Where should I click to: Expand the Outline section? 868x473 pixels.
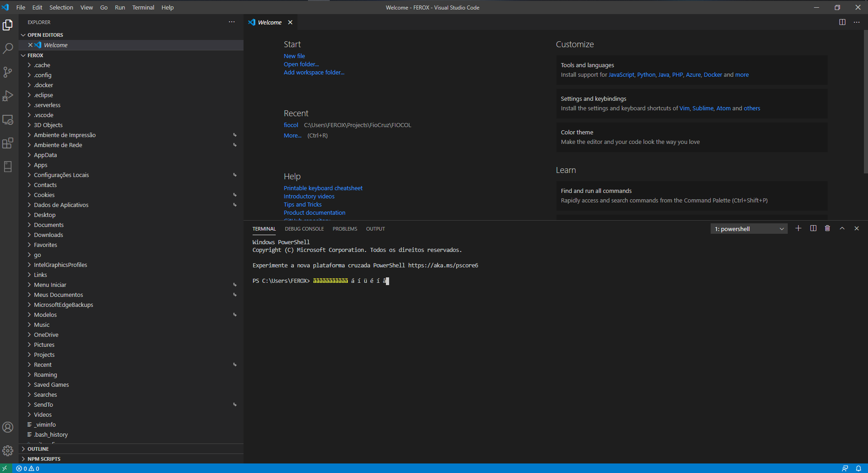tap(132, 449)
